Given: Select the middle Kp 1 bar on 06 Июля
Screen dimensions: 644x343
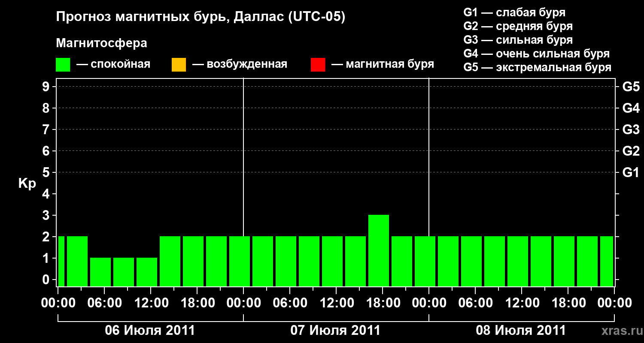Looking at the screenshot, I should [x=124, y=272].
